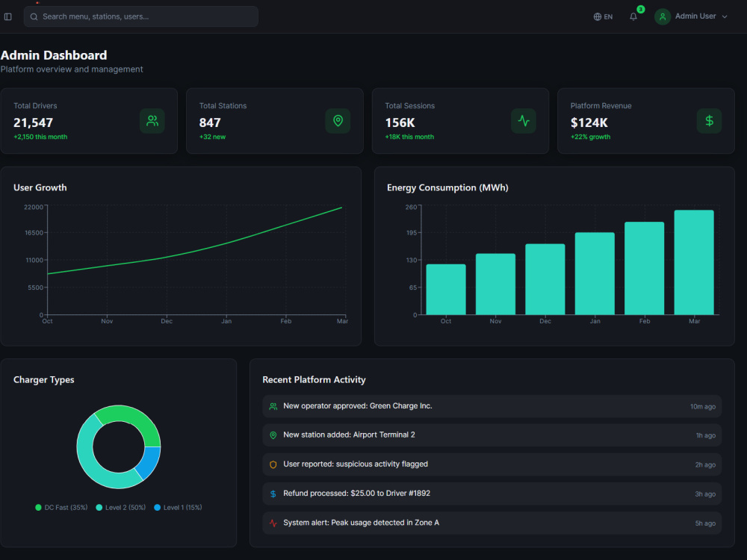Click the Admin User name label
Viewport: 747px width, 560px height.
click(x=695, y=16)
